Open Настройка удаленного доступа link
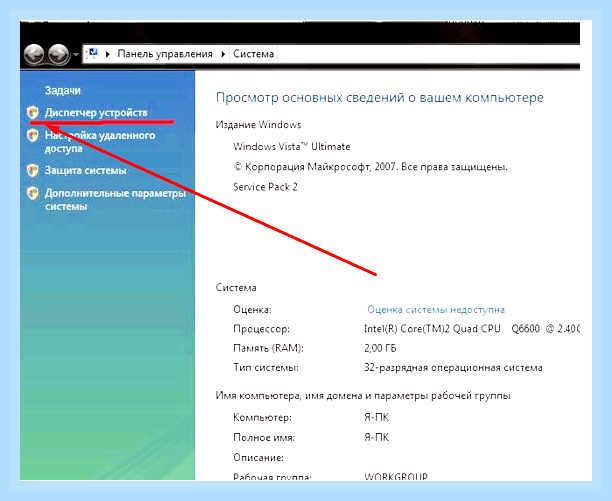The height and width of the screenshot is (501, 612). click(100, 142)
